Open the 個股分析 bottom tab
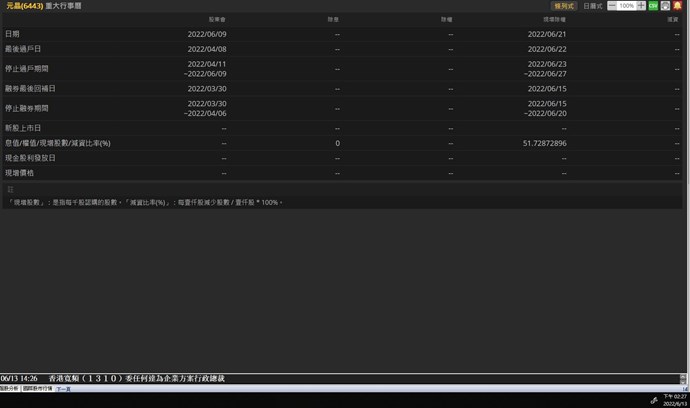Viewport: 690px width, 408px height. [x=9, y=389]
